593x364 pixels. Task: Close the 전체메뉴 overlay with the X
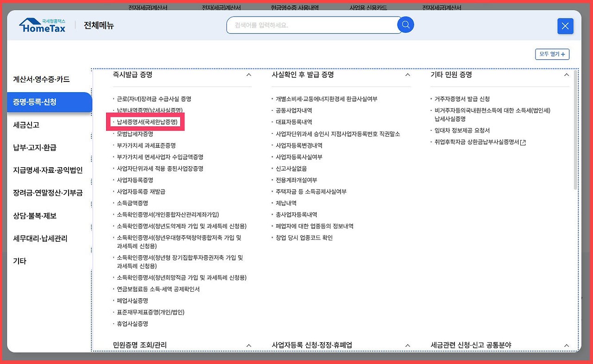pyautogui.click(x=565, y=26)
